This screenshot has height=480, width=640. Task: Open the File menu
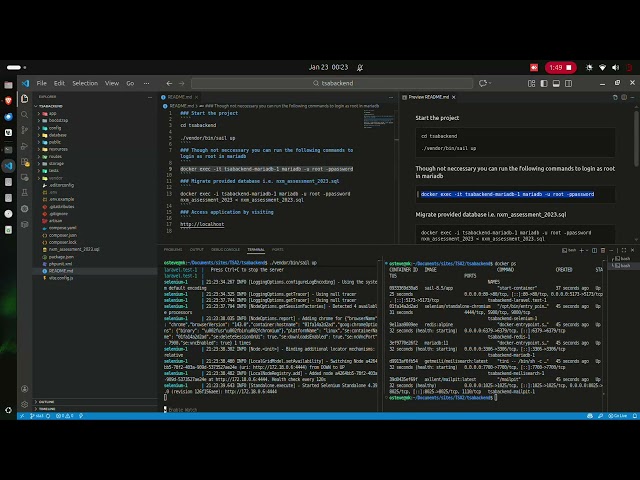tap(42, 83)
